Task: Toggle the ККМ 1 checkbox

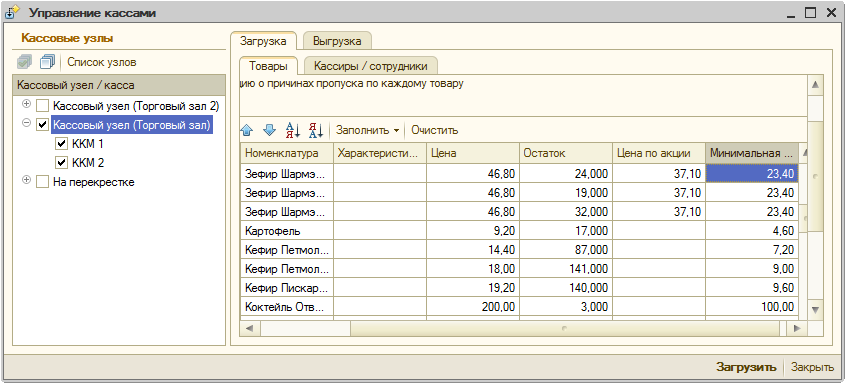Action: tap(61, 144)
